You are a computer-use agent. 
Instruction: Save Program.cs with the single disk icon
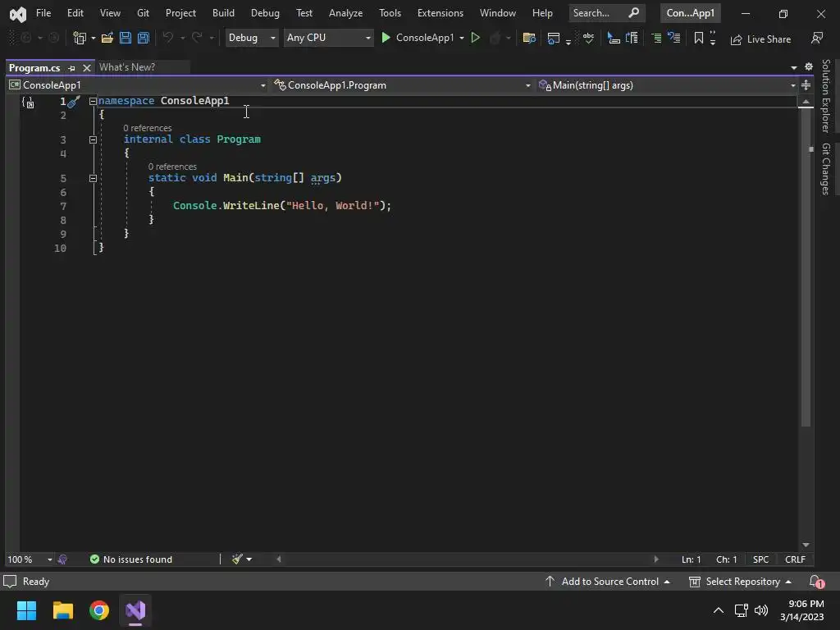[x=126, y=38]
